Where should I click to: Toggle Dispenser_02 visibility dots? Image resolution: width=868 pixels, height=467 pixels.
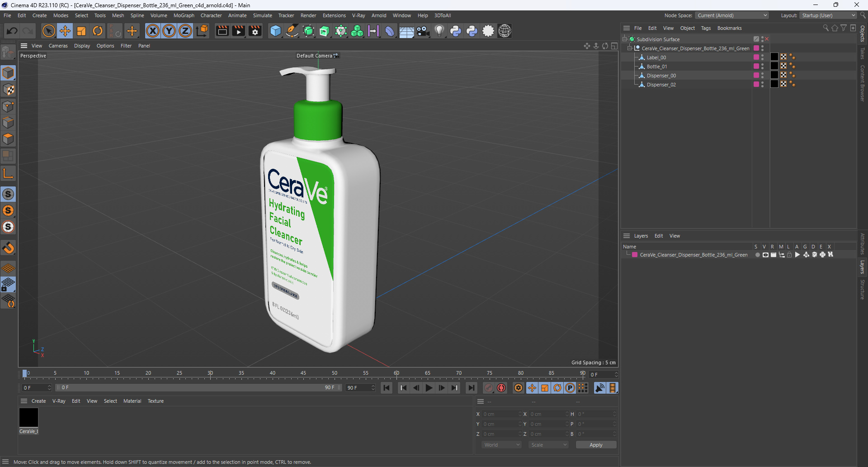pos(762,85)
